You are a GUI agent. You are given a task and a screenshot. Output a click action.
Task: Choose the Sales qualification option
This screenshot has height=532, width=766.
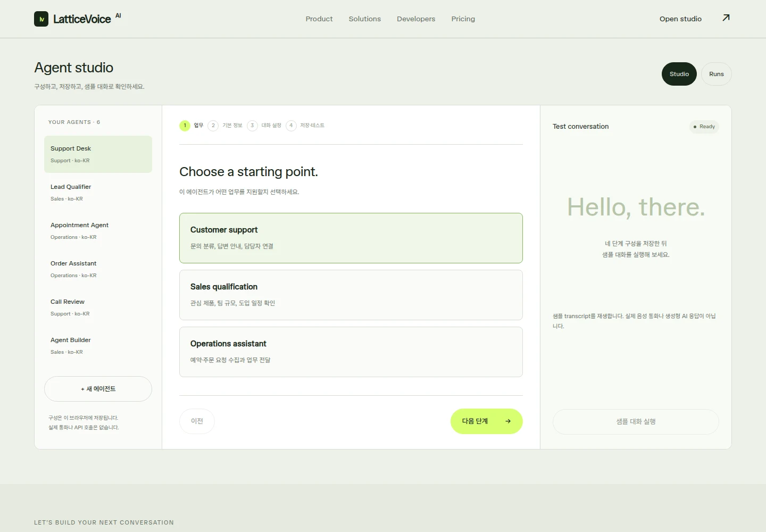351,295
